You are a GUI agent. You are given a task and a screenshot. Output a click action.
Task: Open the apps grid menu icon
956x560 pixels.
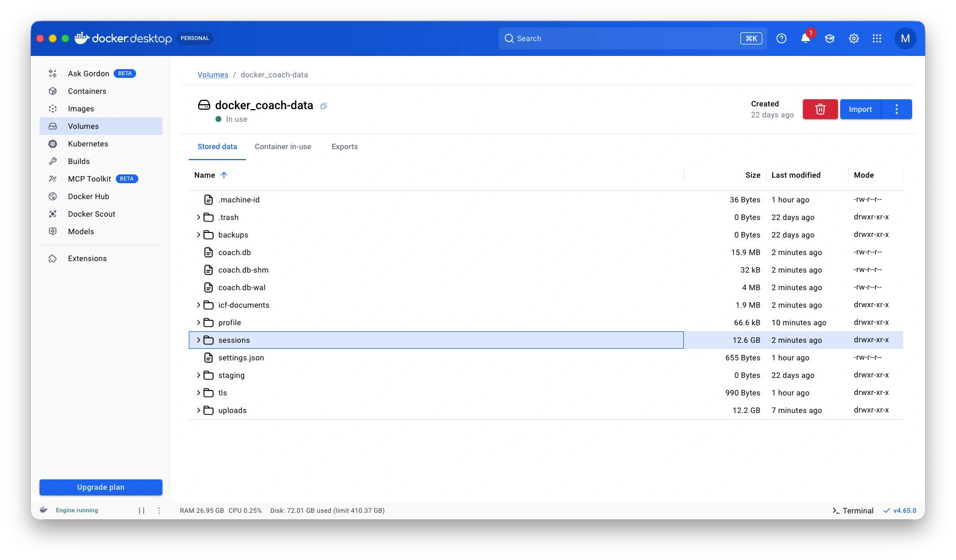pos(877,38)
